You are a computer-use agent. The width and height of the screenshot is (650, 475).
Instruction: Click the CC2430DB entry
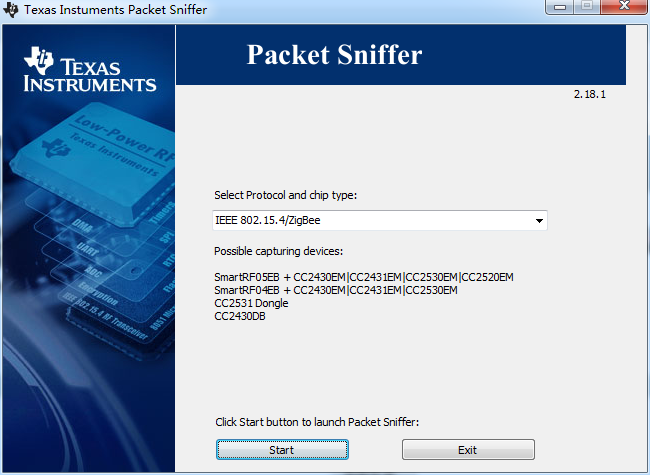(240, 316)
